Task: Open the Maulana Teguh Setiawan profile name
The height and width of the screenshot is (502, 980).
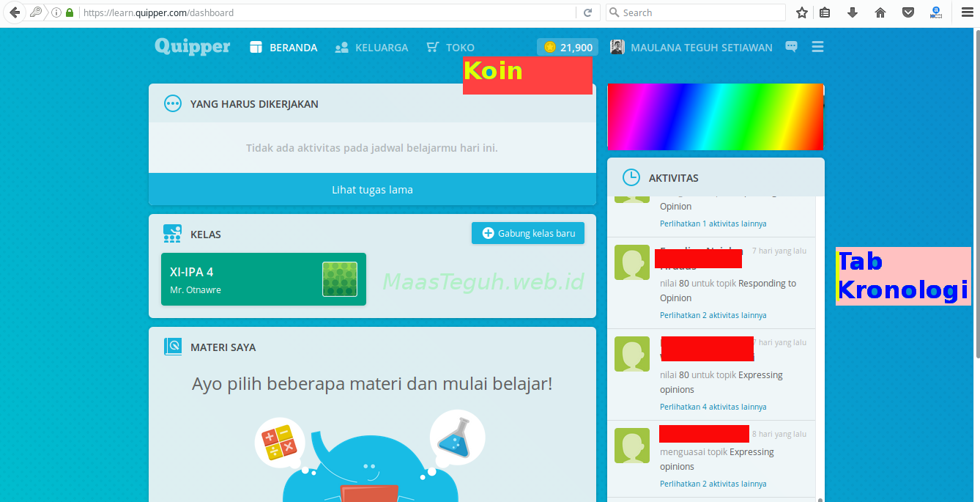Action: (702, 47)
